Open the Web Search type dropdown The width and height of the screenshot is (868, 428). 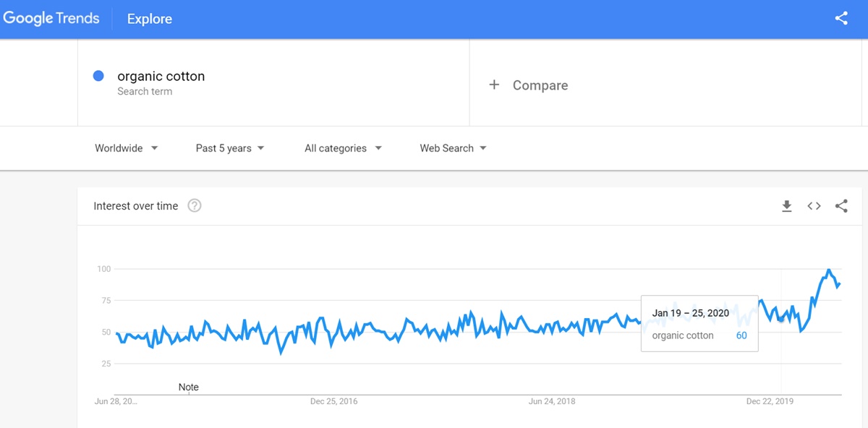click(x=453, y=148)
